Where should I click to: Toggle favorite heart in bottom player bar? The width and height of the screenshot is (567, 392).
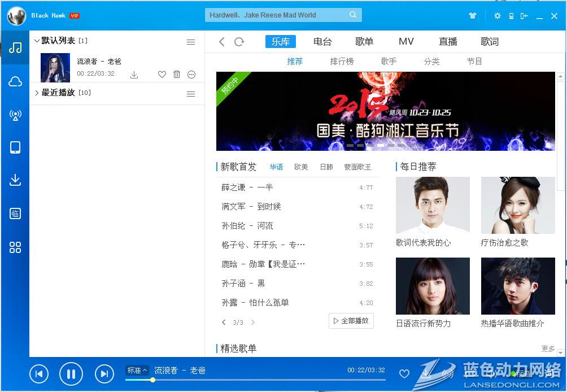[404, 373]
